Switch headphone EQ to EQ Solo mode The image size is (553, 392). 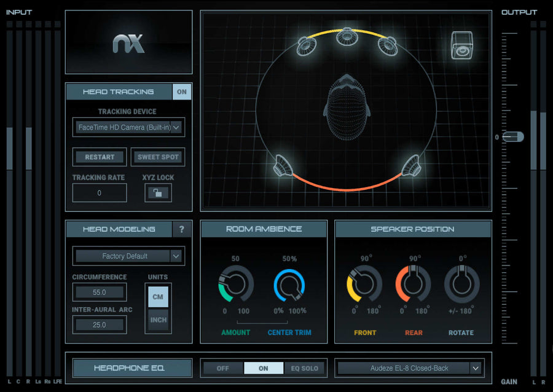(x=304, y=367)
